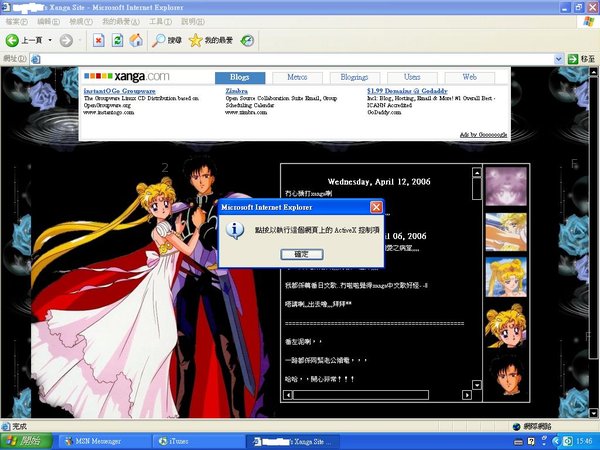The width and height of the screenshot is (600, 450).
Task: Open the flying figure sidebar thumbnail
Action: point(506,232)
